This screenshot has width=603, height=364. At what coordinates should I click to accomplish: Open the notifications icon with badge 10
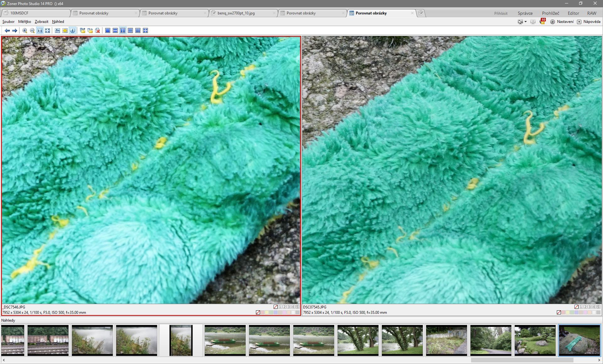[x=542, y=22]
